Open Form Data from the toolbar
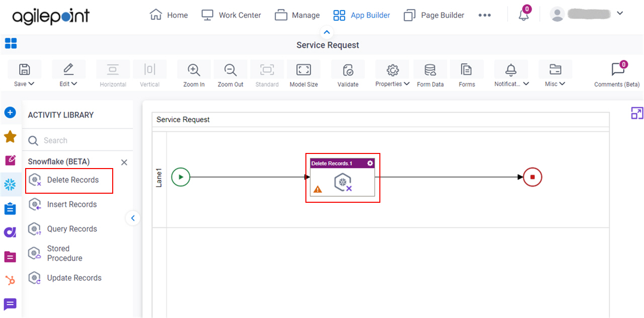Image resolution: width=644 pixels, height=318 pixels. coord(430,73)
